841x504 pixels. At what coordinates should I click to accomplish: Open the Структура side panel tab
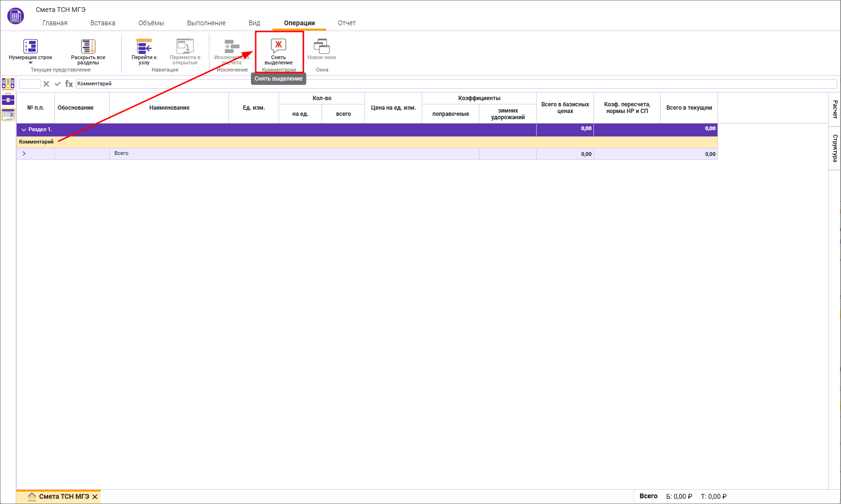pyautogui.click(x=835, y=148)
